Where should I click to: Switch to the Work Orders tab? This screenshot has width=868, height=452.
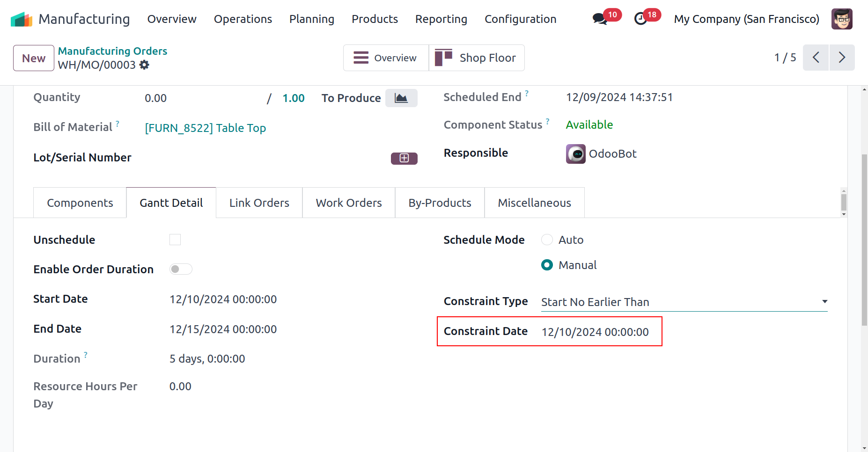tap(349, 203)
